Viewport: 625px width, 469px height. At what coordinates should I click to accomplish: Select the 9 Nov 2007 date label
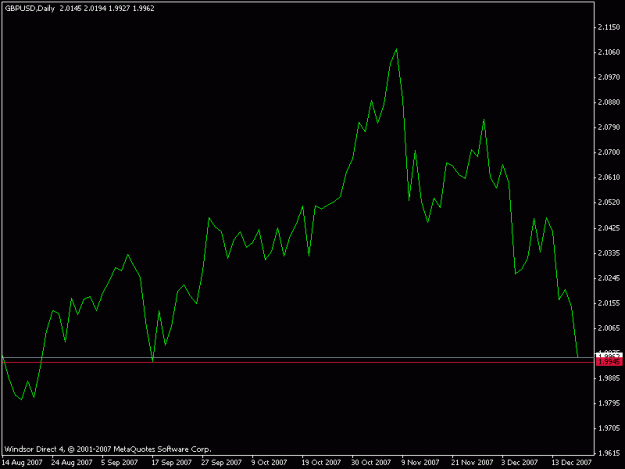(x=420, y=463)
